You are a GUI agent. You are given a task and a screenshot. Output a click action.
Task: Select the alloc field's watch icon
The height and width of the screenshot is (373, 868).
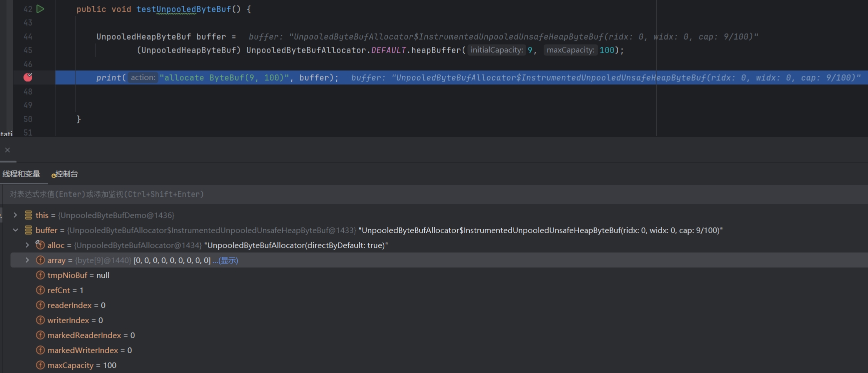click(40, 245)
